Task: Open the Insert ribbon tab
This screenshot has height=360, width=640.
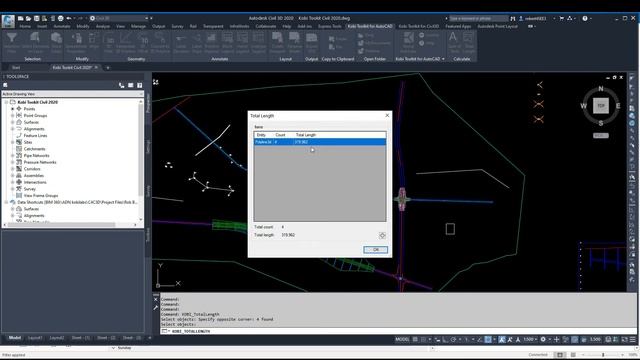Action: 42,26
